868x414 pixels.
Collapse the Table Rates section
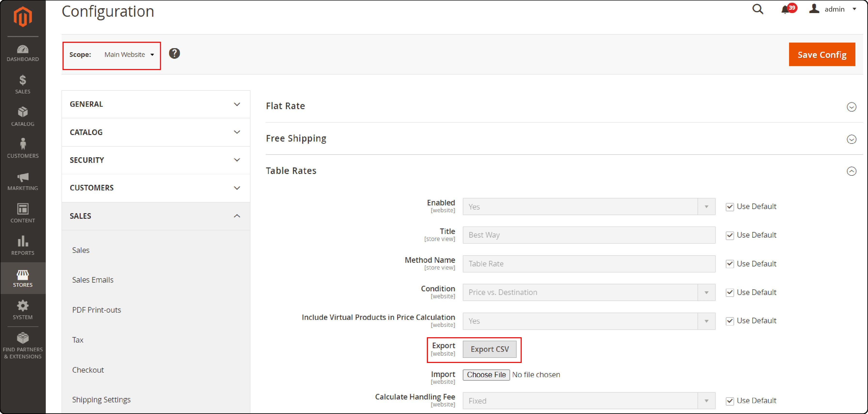coord(852,171)
